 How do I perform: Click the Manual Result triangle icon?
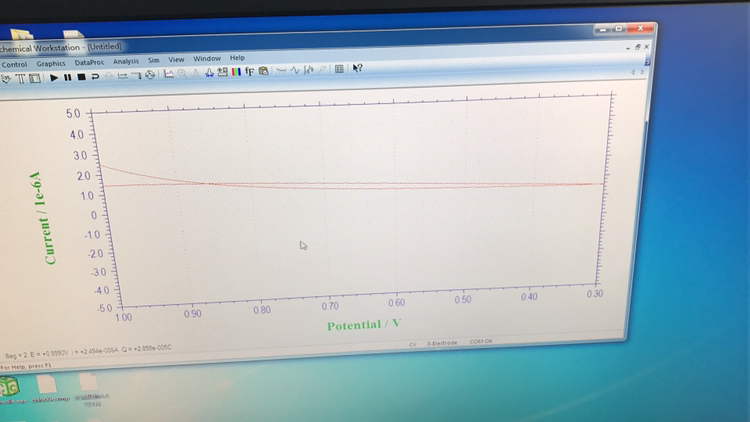coord(196,73)
